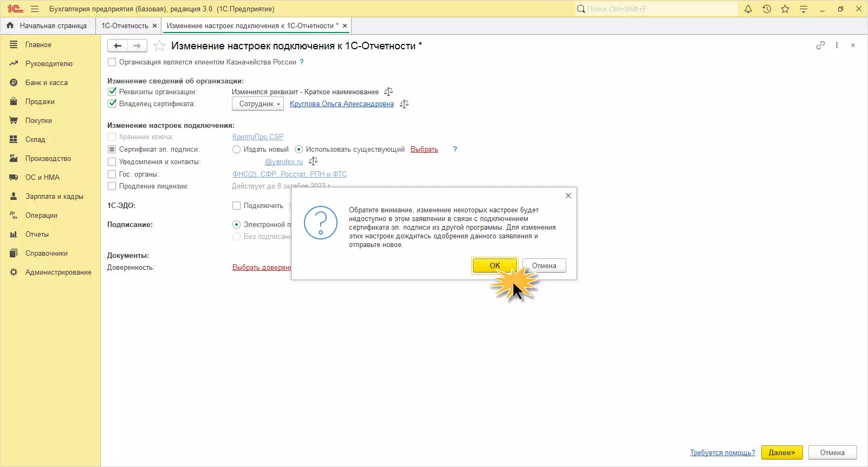Open the main menu hamburger icon
This screenshot has width=868, height=467.
(35, 9)
